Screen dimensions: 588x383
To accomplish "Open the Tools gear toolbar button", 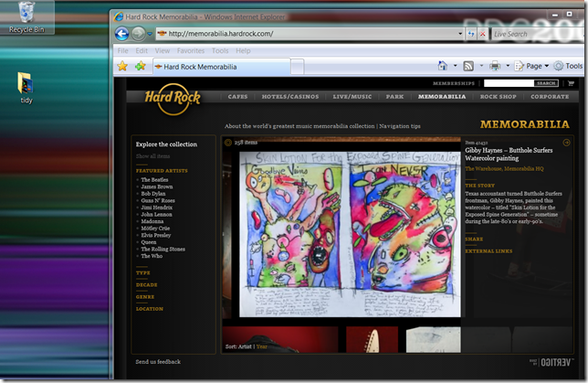I will pyautogui.click(x=569, y=66).
